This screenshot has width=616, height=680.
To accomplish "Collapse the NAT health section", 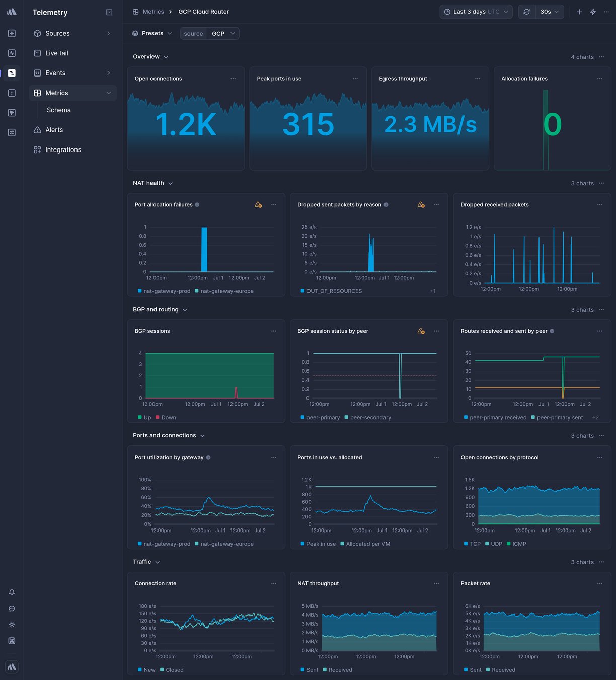I will click(x=153, y=183).
